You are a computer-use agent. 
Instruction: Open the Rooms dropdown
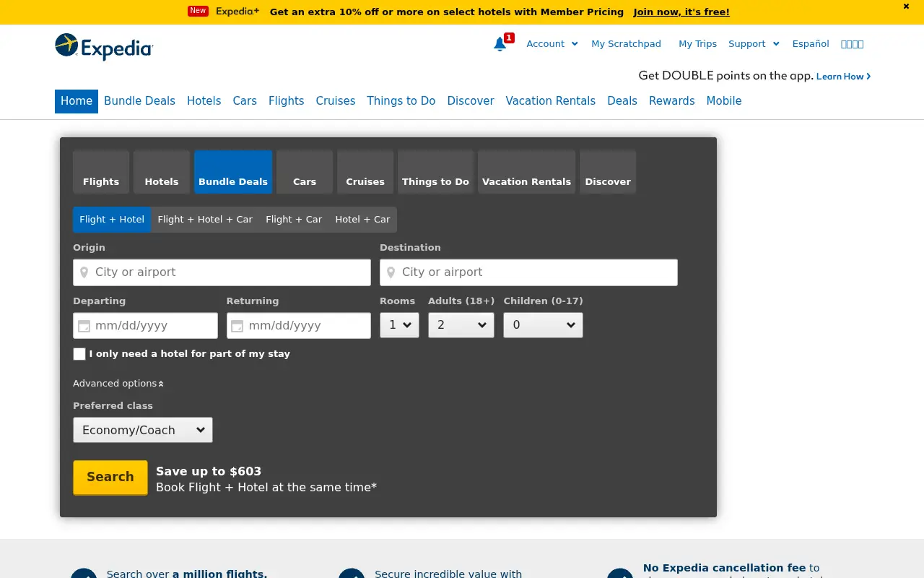coord(399,325)
